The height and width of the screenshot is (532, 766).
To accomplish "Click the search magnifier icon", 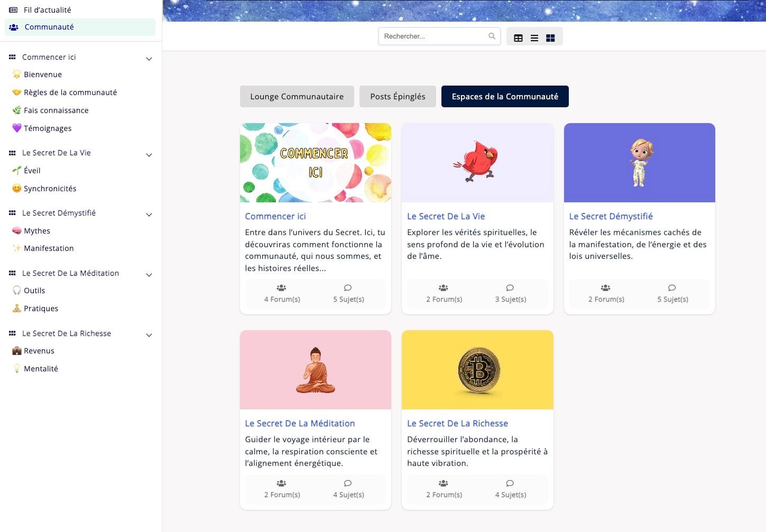I will click(x=492, y=36).
